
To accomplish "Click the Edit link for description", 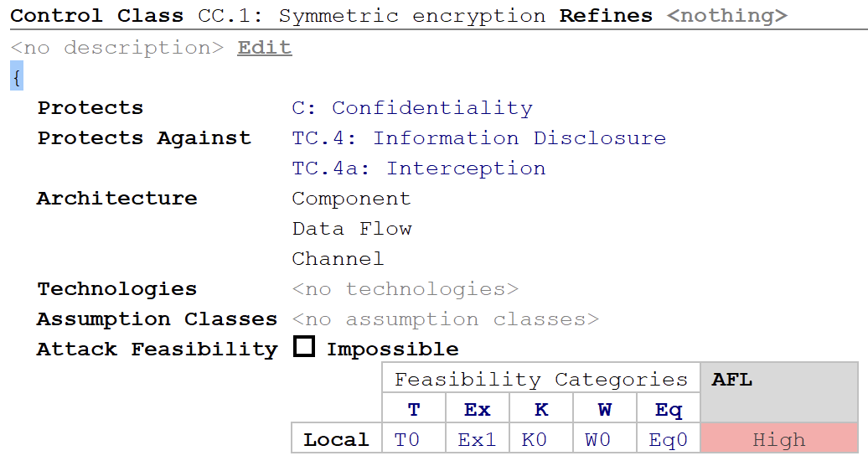I will (x=265, y=48).
